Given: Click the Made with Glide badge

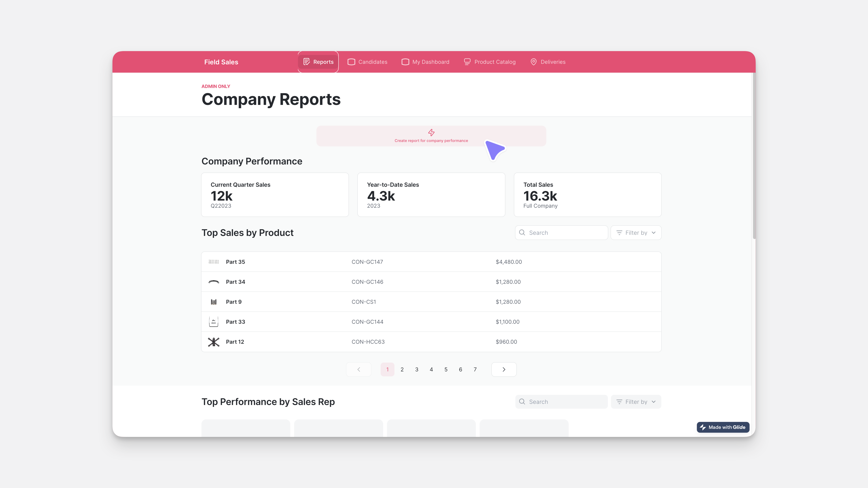Looking at the screenshot, I should tap(723, 427).
